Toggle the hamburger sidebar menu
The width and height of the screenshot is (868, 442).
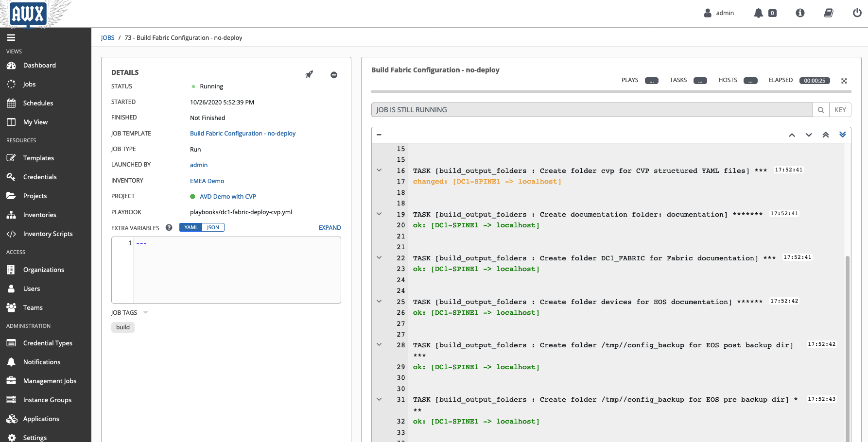[11, 37]
